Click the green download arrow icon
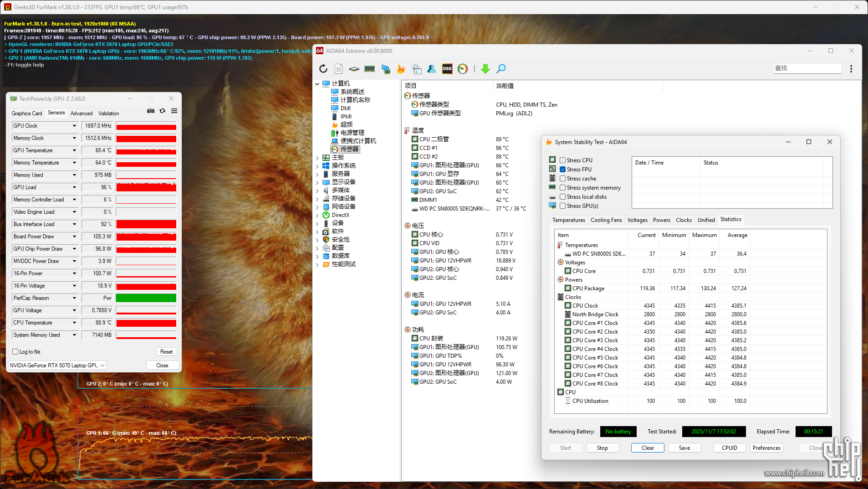 [x=485, y=69]
